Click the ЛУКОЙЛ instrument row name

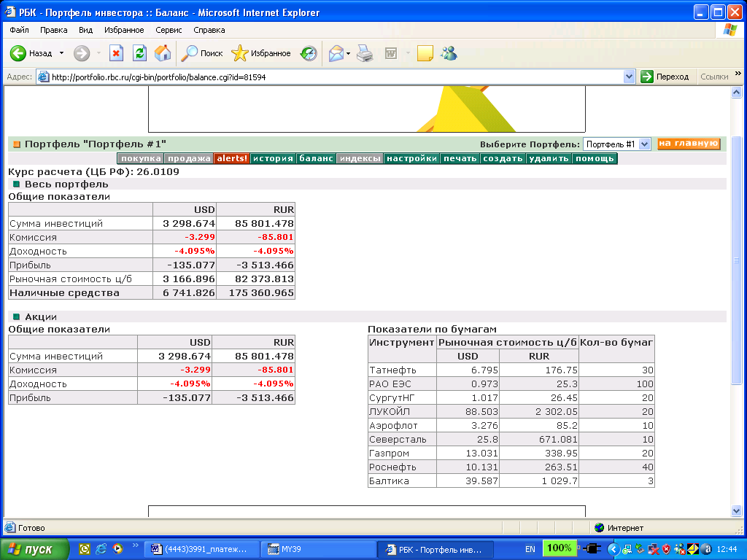pos(390,411)
